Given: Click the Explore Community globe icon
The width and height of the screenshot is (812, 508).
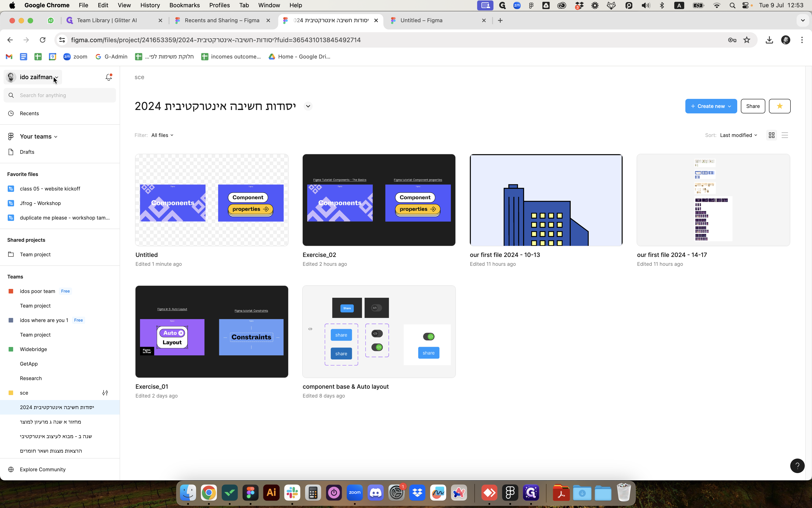Looking at the screenshot, I should click(11, 469).
